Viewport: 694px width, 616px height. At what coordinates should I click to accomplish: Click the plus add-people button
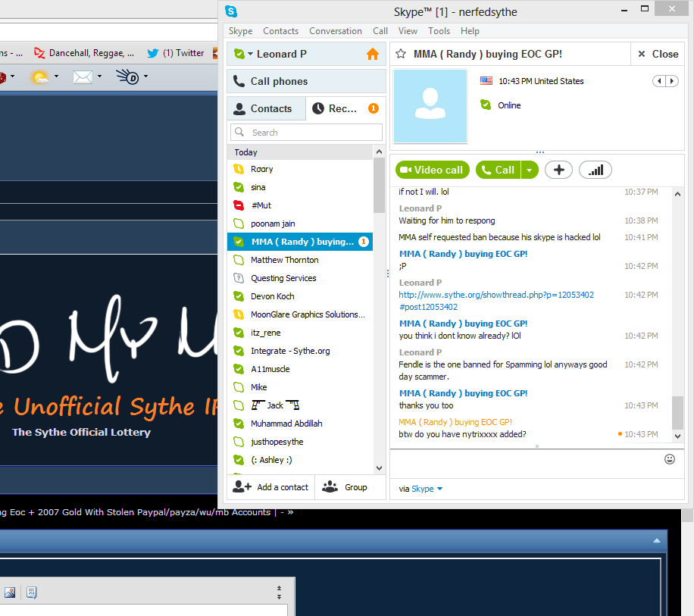(558, 170)
